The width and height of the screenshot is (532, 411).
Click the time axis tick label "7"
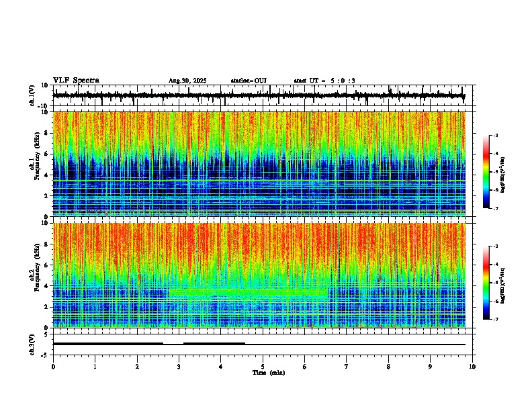[347, 367]
